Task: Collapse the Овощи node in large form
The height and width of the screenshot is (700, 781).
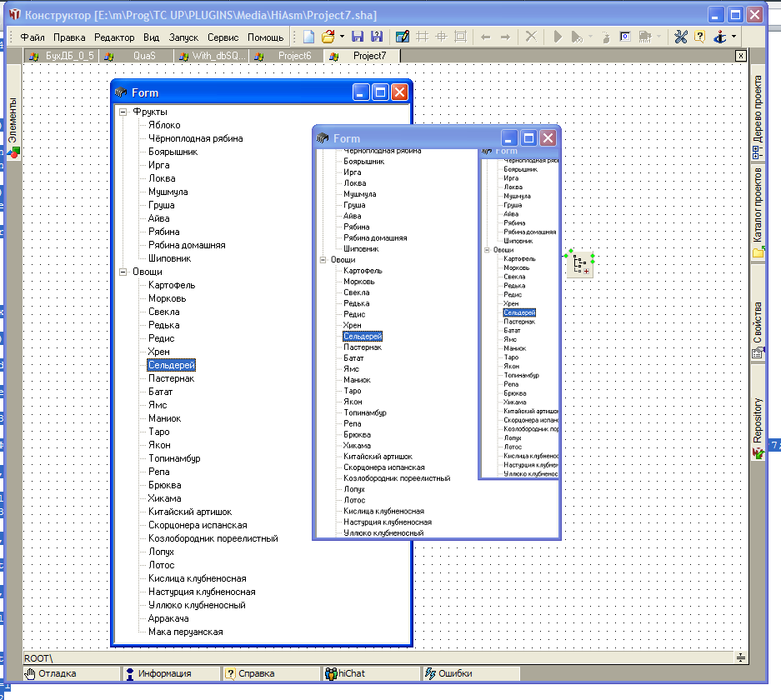Action: (x=123, y=272)
